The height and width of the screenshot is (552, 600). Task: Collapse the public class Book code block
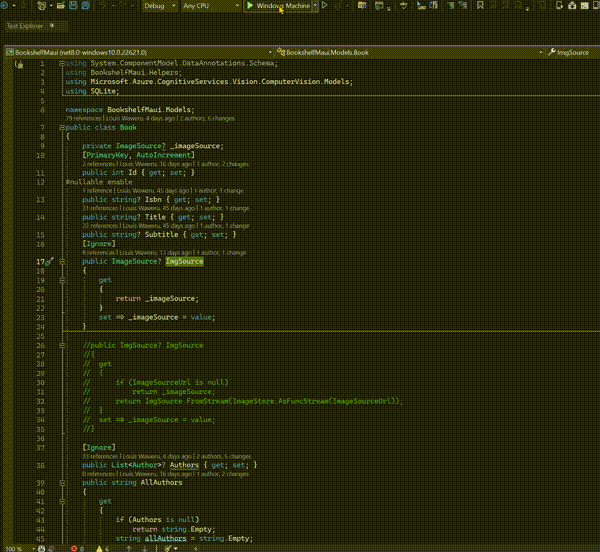(x=62, y=128)
